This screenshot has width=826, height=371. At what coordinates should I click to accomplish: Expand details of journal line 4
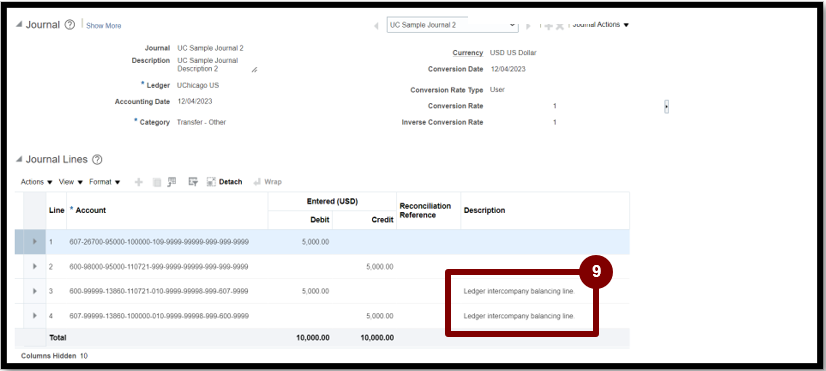tap(35, 316)
